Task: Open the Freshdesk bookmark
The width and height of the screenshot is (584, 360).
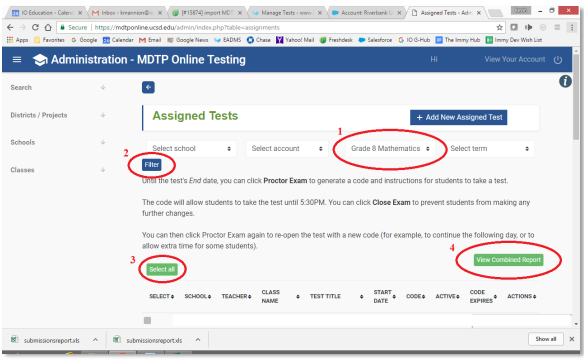Action: coord(336,40)
